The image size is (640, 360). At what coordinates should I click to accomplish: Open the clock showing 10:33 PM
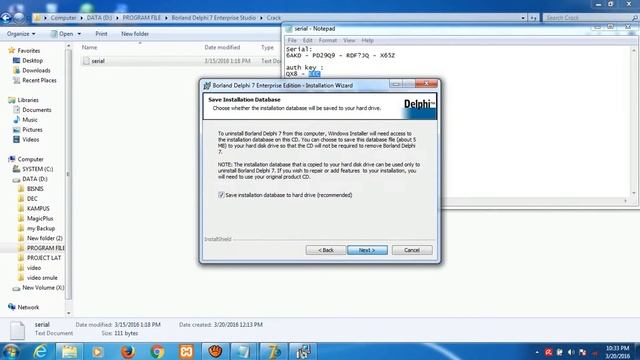tap(617, 352)
